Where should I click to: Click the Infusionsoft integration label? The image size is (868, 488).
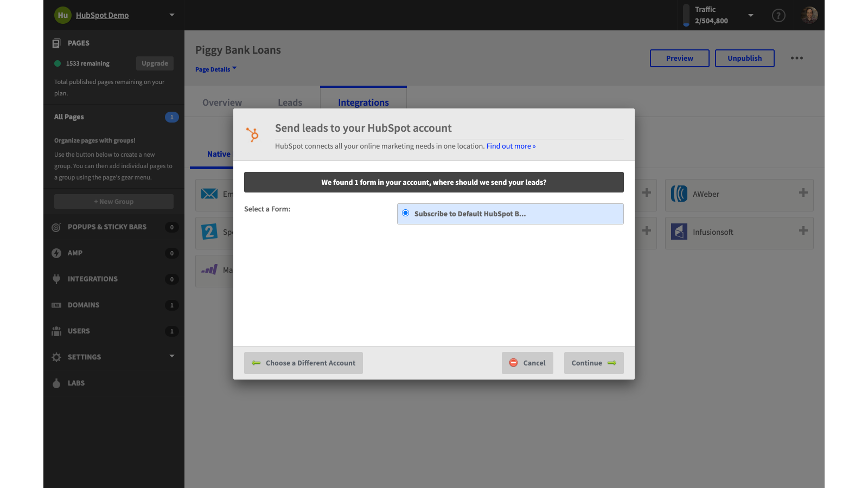[x=713, y=232]
